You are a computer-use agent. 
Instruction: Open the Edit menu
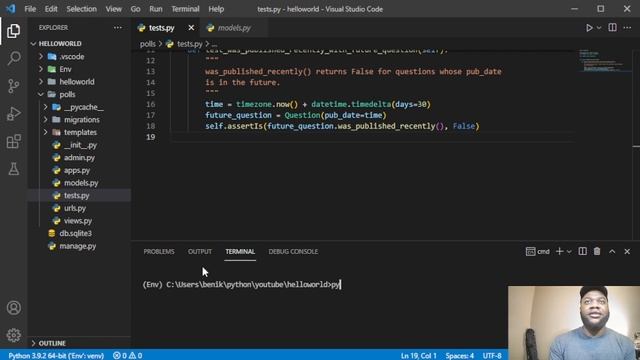click(51, 9)
